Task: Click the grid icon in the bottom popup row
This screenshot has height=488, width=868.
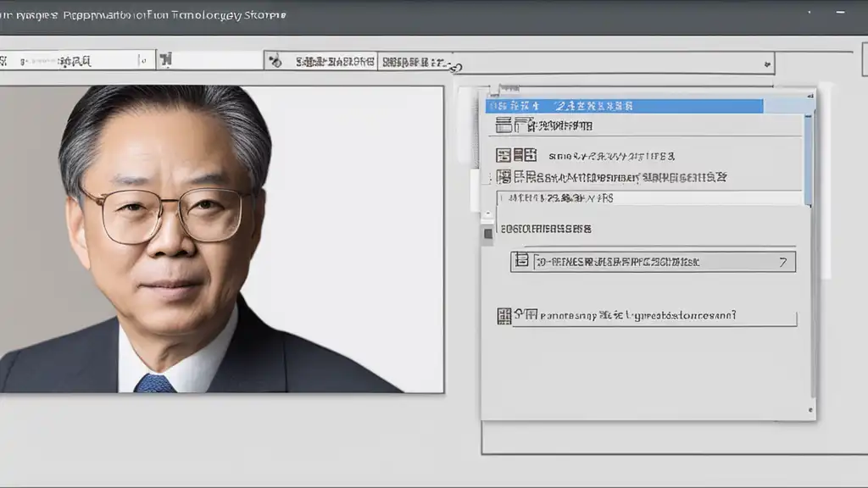Action: click(504, 316)
